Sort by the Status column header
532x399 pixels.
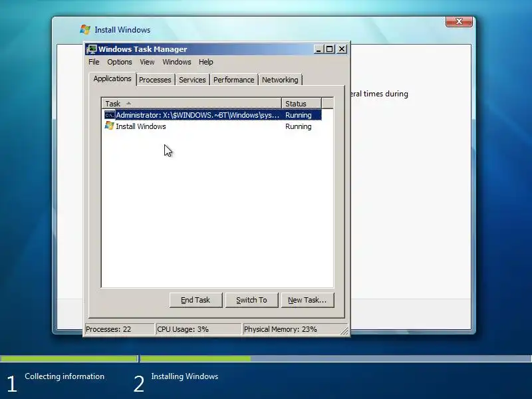[x=301, y=104]
